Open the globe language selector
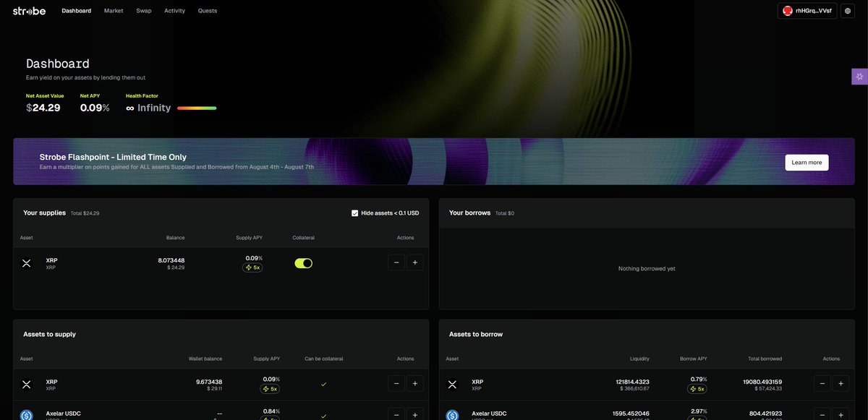This screenshot has width=868, height=420. [x=847, y=11]
